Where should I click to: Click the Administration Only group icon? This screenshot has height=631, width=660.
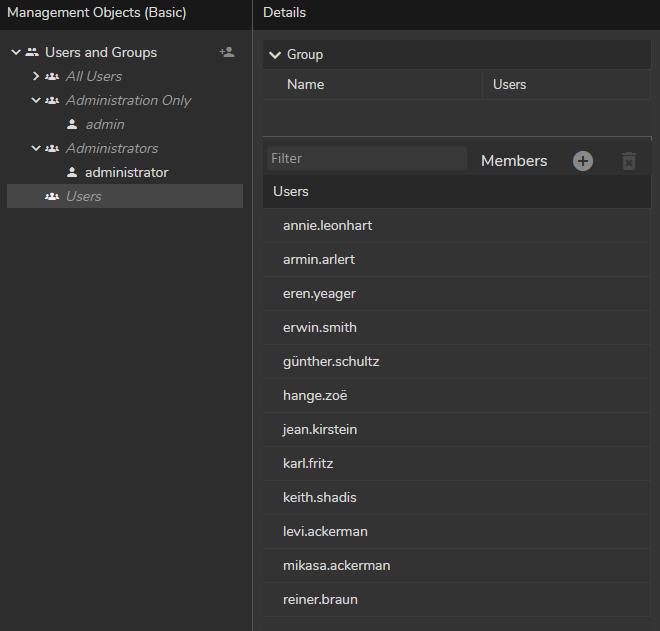click(52, 100)
